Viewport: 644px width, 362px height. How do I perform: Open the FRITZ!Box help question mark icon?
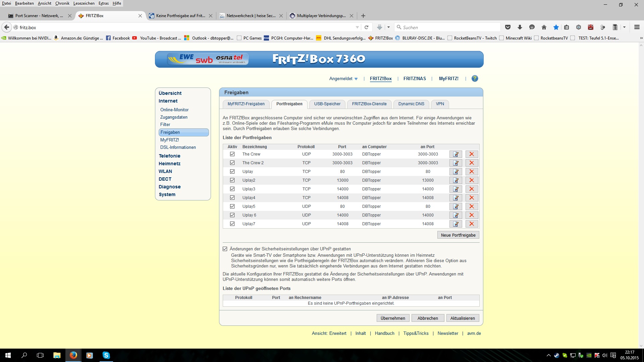(475, 78)
